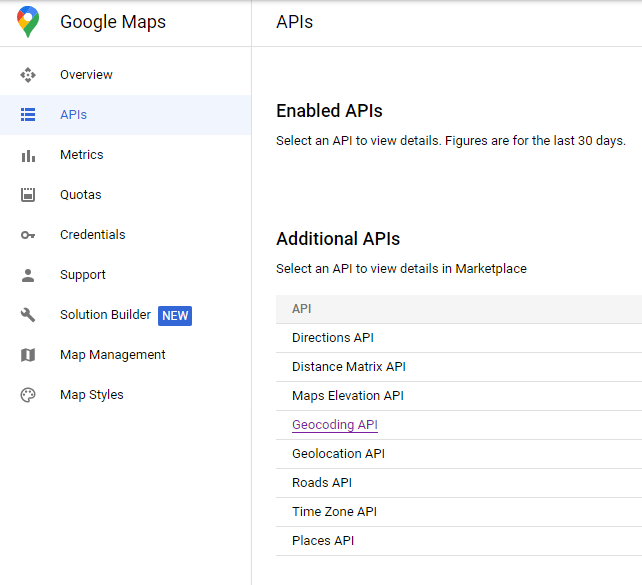Click the Quotas calendar icon
This screenshot has height=585, width=642.
[28, 195]
